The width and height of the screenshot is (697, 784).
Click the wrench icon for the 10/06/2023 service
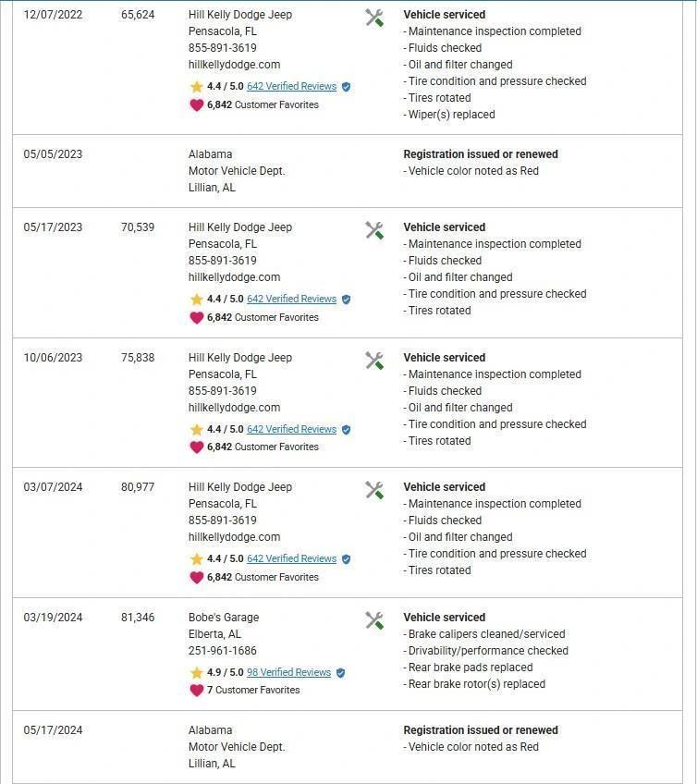tap(374, 361)
